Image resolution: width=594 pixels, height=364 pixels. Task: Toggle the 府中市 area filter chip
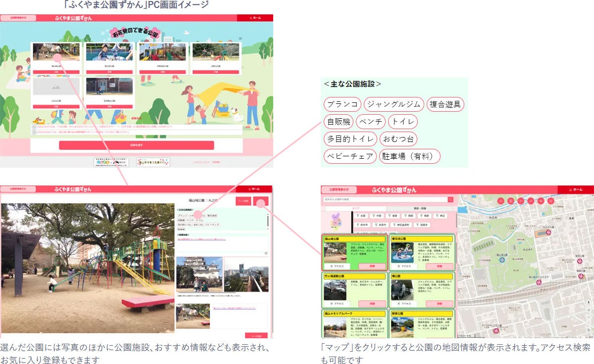362,225
